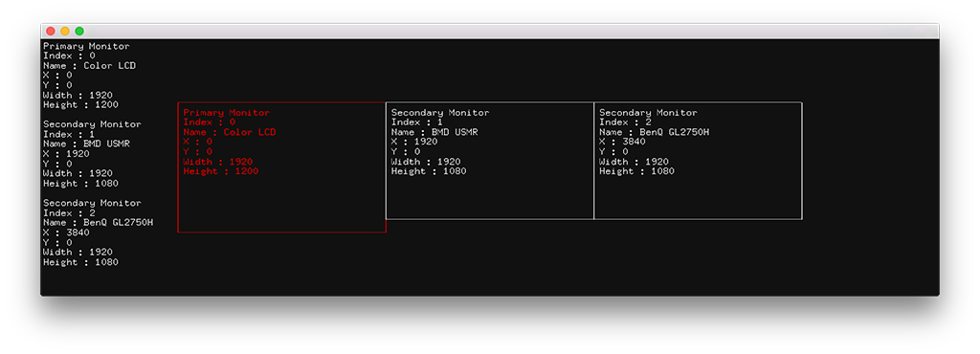Select 'Height : 1080' inside BenQ monitor box
This screenshot has height=354, width=980.
coord(637,171)
